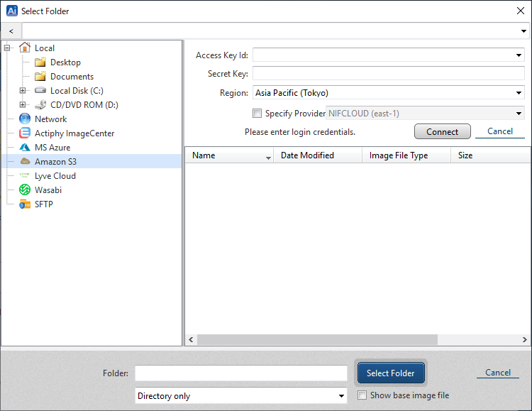Viewport: 532px width, 411px height.
Task: Click the Amazon S3 cloud icon
Action: tap(26, 162)
